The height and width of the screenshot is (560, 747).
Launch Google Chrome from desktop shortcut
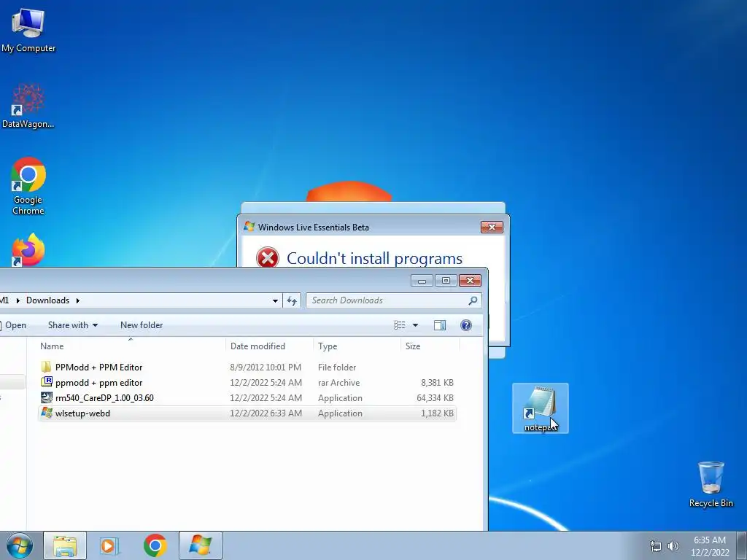28,186
